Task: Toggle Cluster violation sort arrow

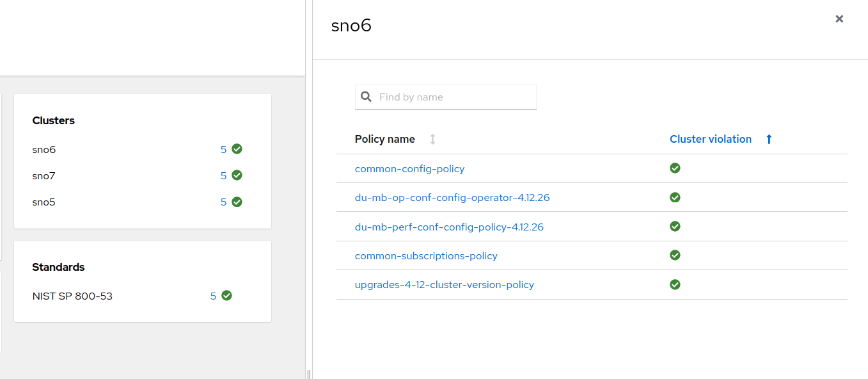Action: [769, 139]
